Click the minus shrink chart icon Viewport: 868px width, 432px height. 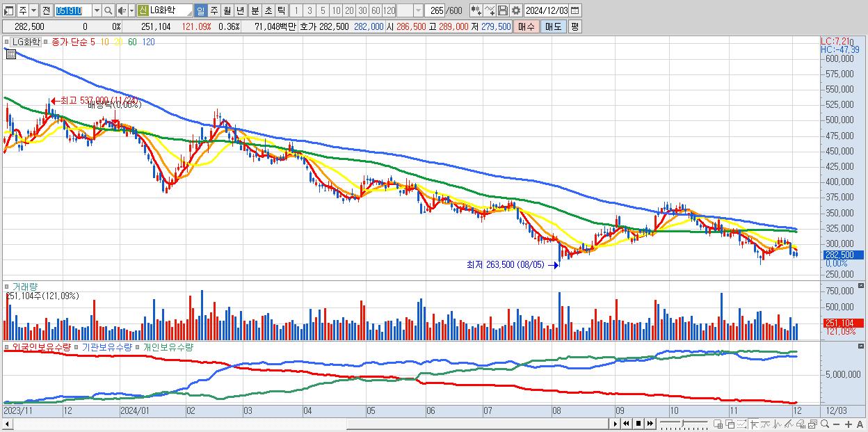pyautogui.click(x=836, y=424)
